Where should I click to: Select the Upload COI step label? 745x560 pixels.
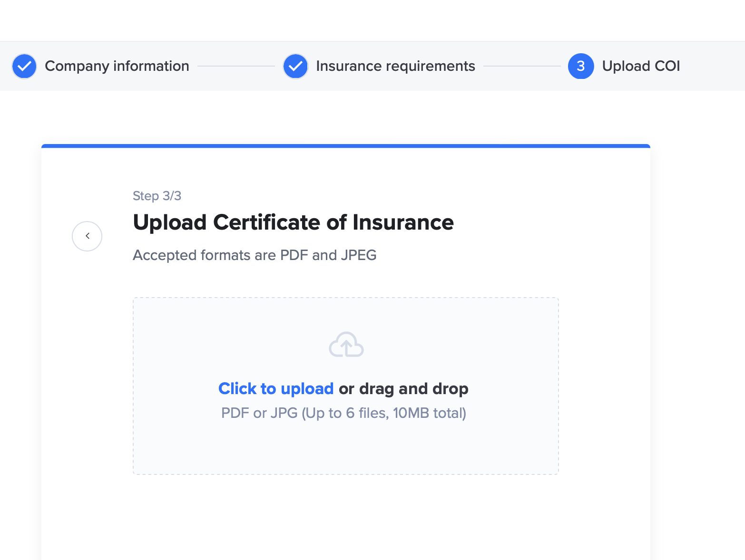640,66
